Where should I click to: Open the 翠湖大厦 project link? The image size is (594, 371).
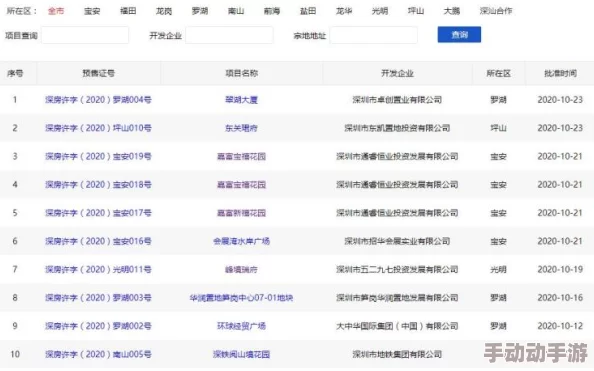tap(241, 100)
